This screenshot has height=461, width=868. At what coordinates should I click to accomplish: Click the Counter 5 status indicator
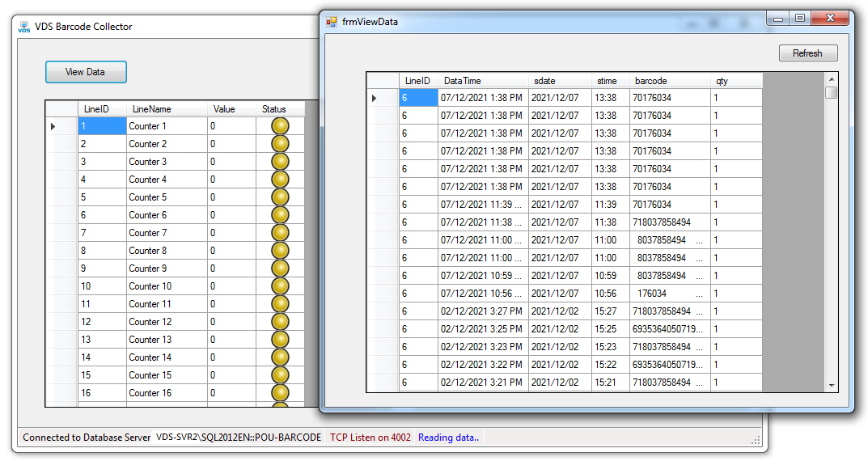coord(280,197)
